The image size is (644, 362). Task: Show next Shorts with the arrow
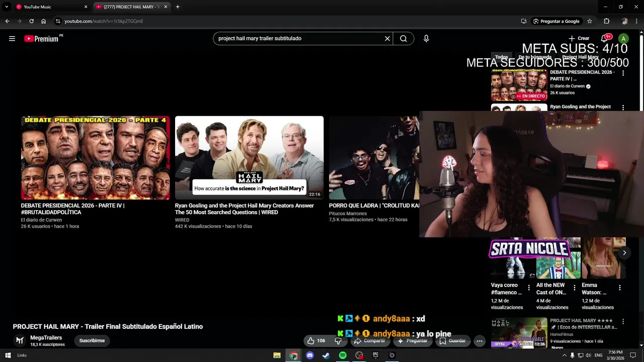(624, 253)
